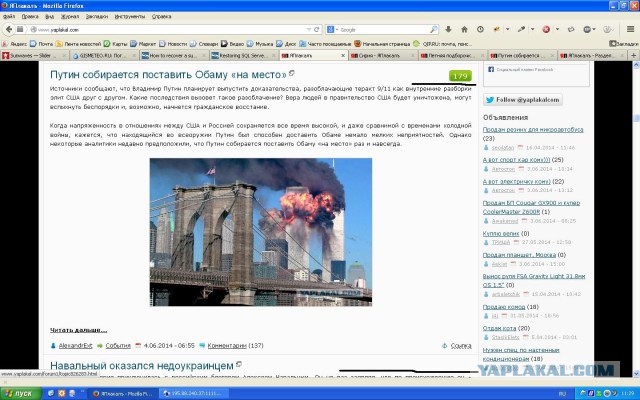640x400 pixels.
Task: Open the Firefox hamburger menu
Action: point(630,29)
